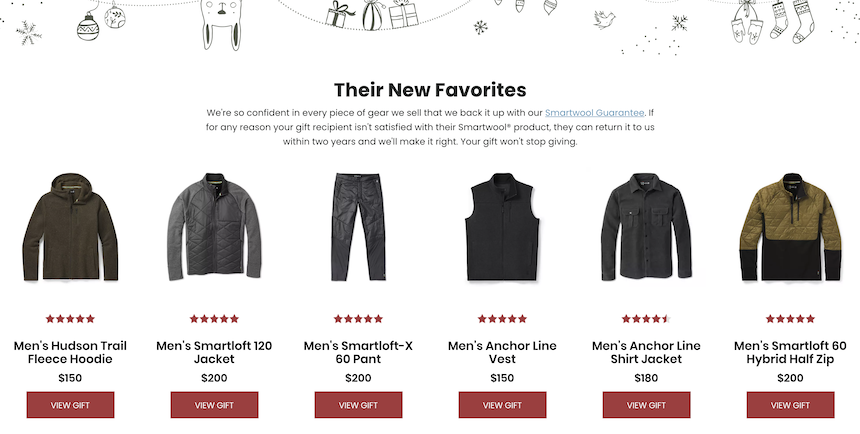Screen dimensions: 860x434
Task: Open the Men's Anchor Line Vest image
Action: click(x=502, y=228)
